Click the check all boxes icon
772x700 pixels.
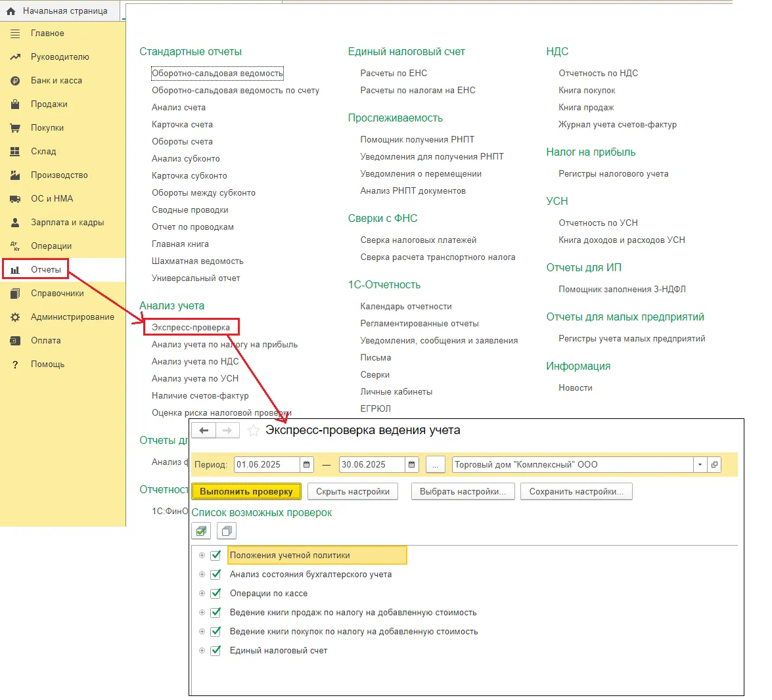point(201,531)
